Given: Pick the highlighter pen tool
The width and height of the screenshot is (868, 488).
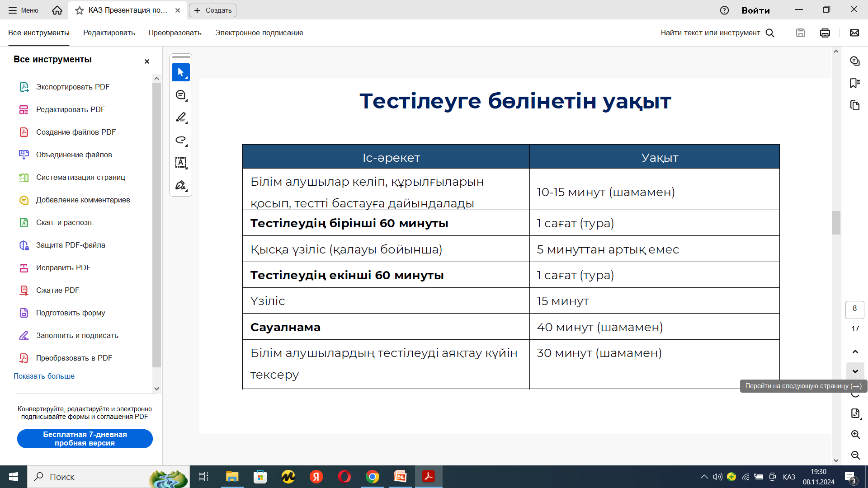Looking at the screenshot, I should 180,117.
